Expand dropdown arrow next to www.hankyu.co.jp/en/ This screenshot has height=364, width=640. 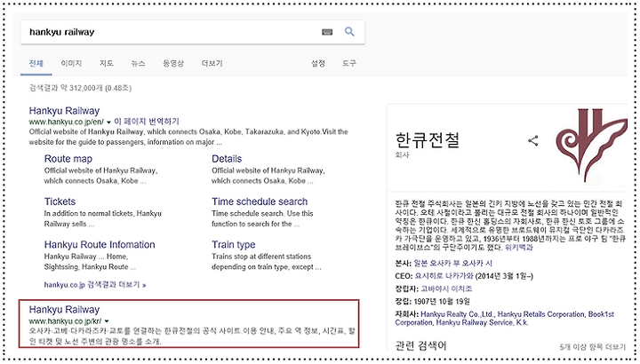(x=108, y=123)
